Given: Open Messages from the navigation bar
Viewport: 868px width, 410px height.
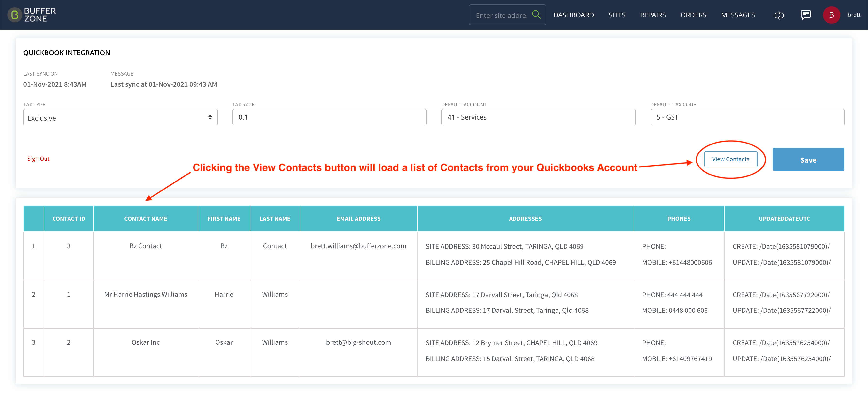Looking at the screenshot, I should pos(738,15).
